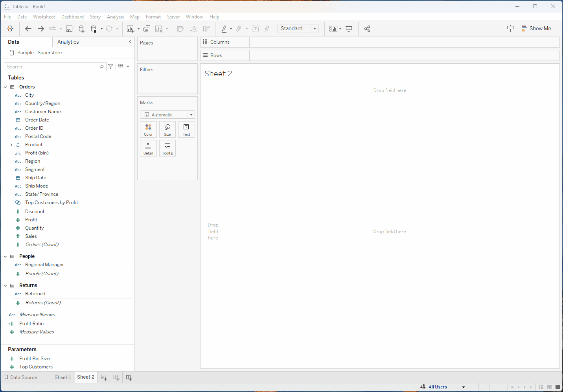Click the Undo arrow in the toolbar

click(x=28, y=29)
